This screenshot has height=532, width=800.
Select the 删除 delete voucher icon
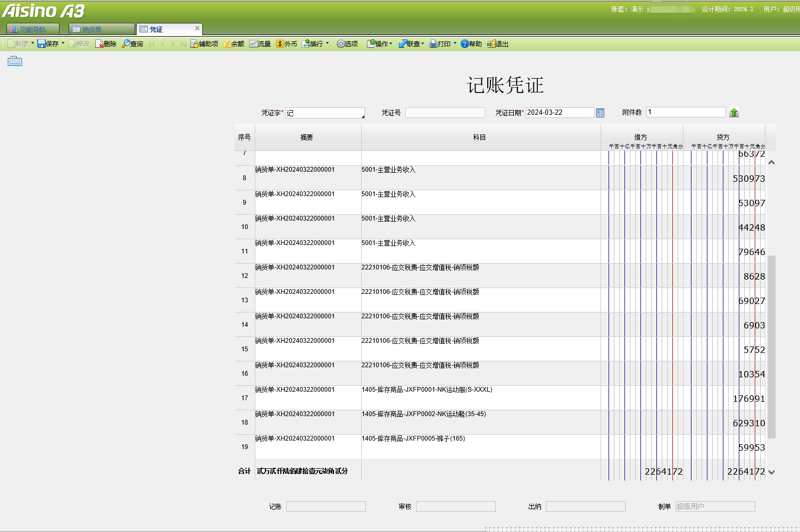105,44
